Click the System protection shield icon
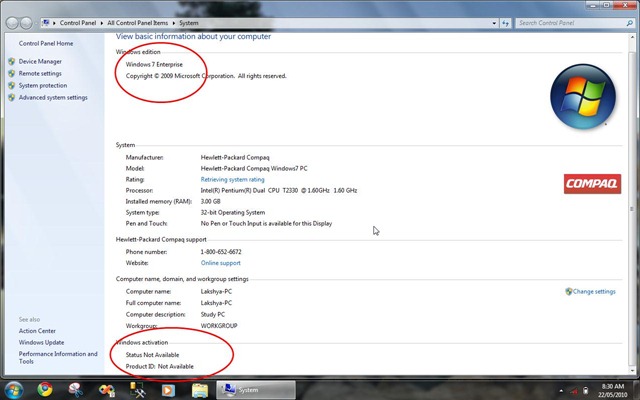The height and width of the screenshot is (400, 640). [11, 85]
